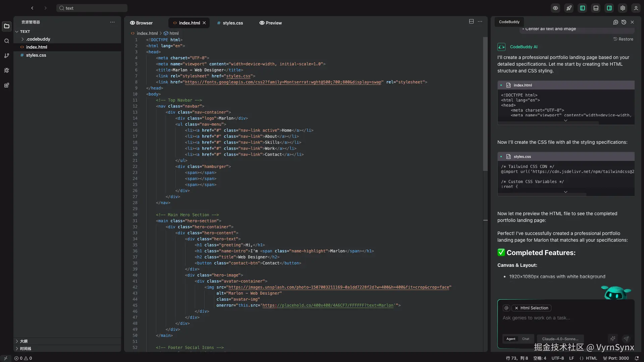Open the Search icon in the activity bar

click(x=7, y=41)
